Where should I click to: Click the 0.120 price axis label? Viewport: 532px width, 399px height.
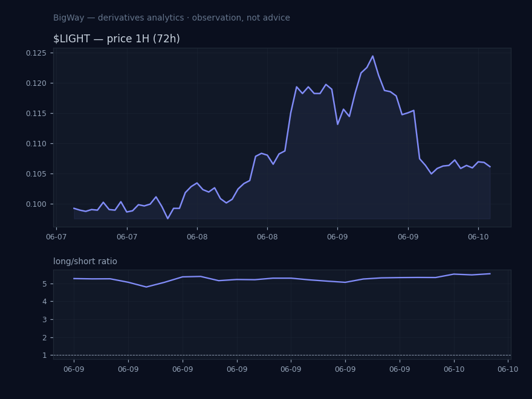pyautogui.click(x=36, y=83)
